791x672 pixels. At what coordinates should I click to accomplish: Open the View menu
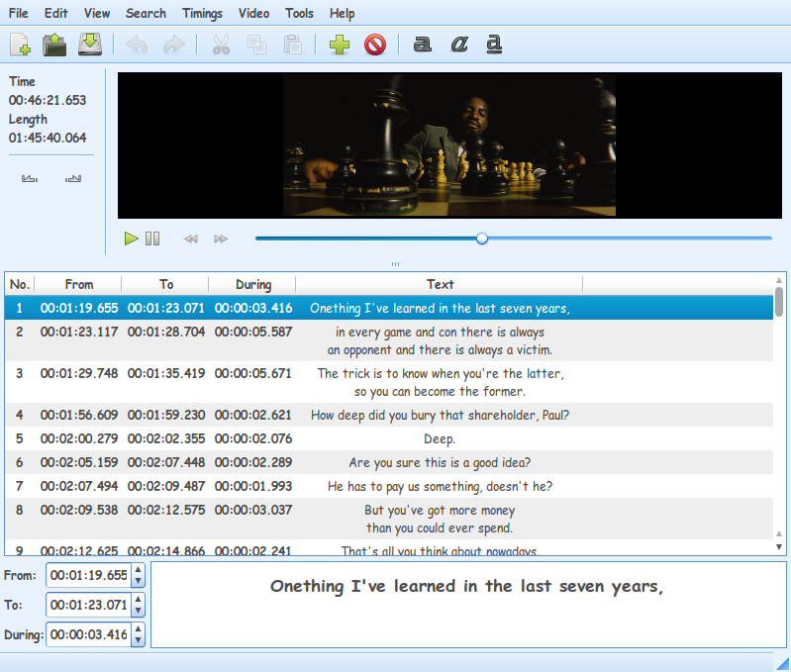point(97,13)
